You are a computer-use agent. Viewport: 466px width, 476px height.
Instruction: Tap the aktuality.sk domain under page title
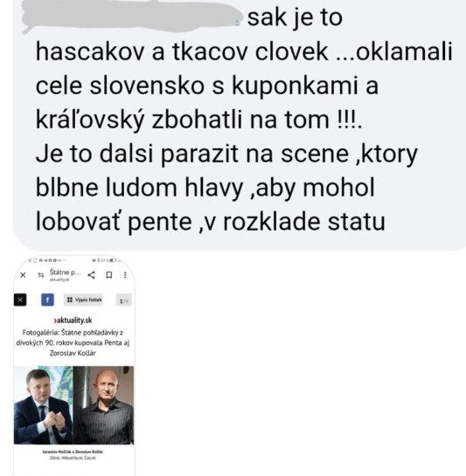[x=59, y=279]
